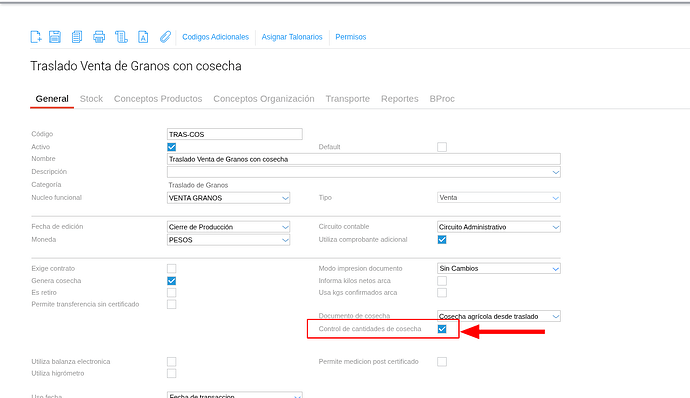Viewport: 690px width, 398px height.
Task: Open Modo impresion documento dropdown
Action: [499, 268]
